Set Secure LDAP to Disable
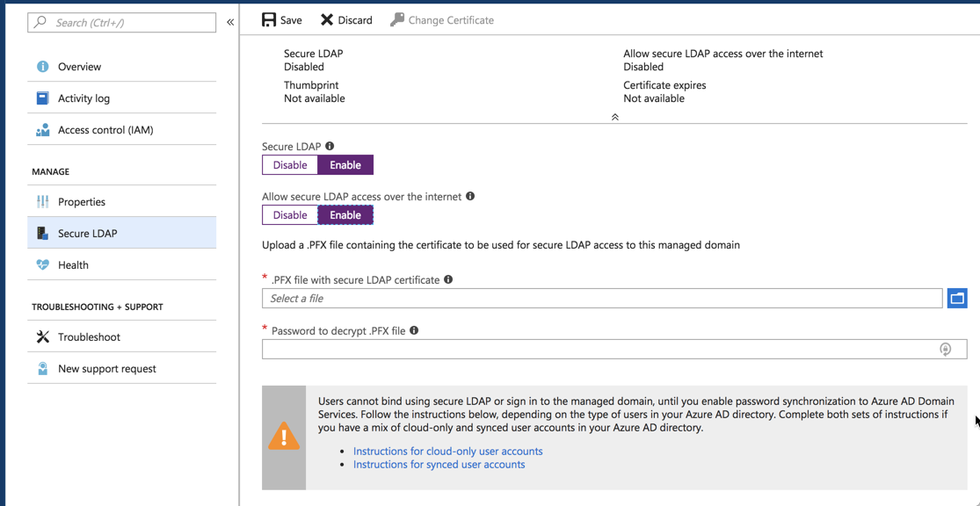980x506 pixels. [x=290, y=165]
